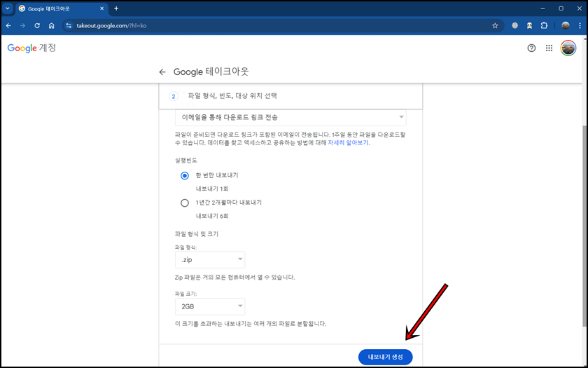Click the 파일 크기: label

pos(185,294)
